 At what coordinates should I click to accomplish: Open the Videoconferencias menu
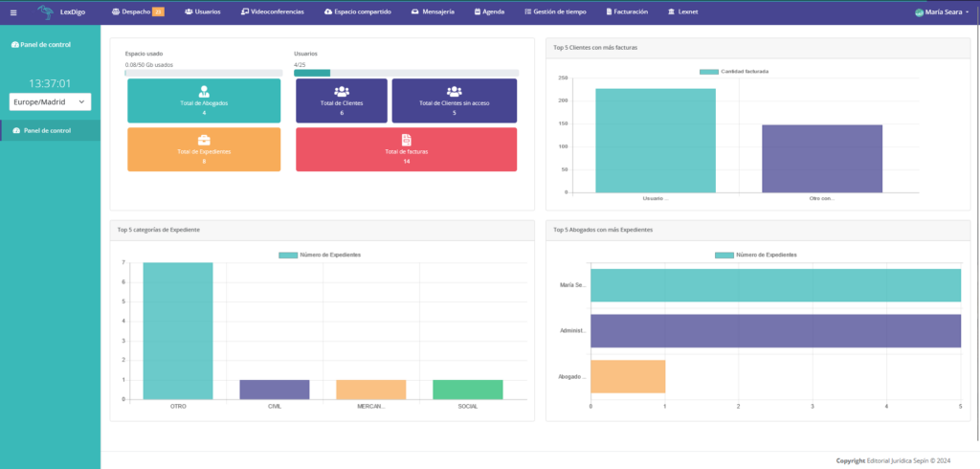pyautogui.click(x=273, y=12)
